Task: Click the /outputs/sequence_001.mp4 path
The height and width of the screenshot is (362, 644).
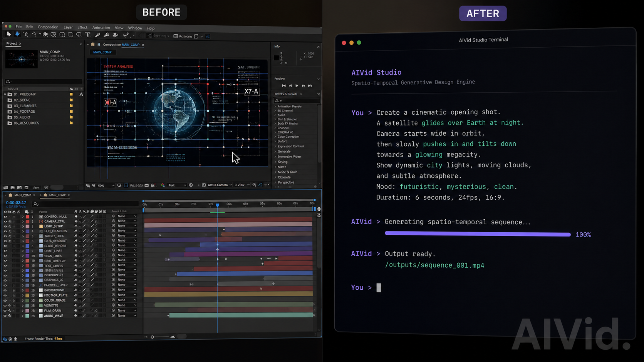Action: coord(434,265)
